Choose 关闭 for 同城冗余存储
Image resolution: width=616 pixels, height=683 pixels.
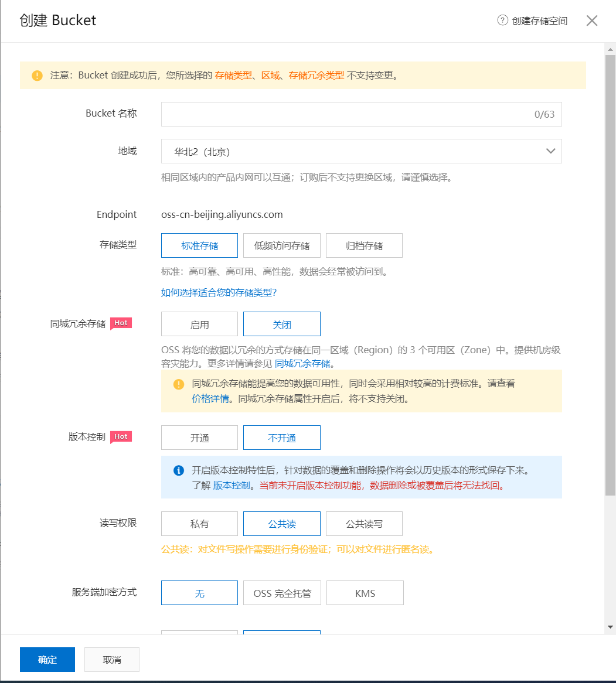coord(281,325)
